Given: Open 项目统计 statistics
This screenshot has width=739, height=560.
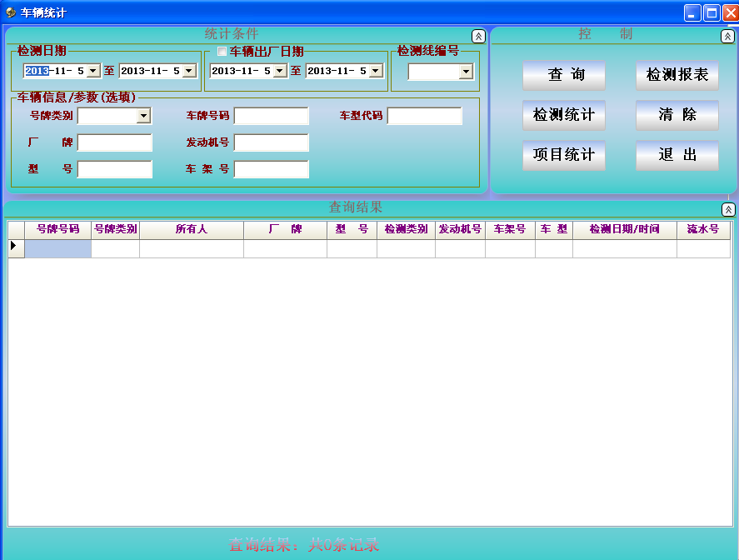Looking at the screenshot, I should point(564,155).
